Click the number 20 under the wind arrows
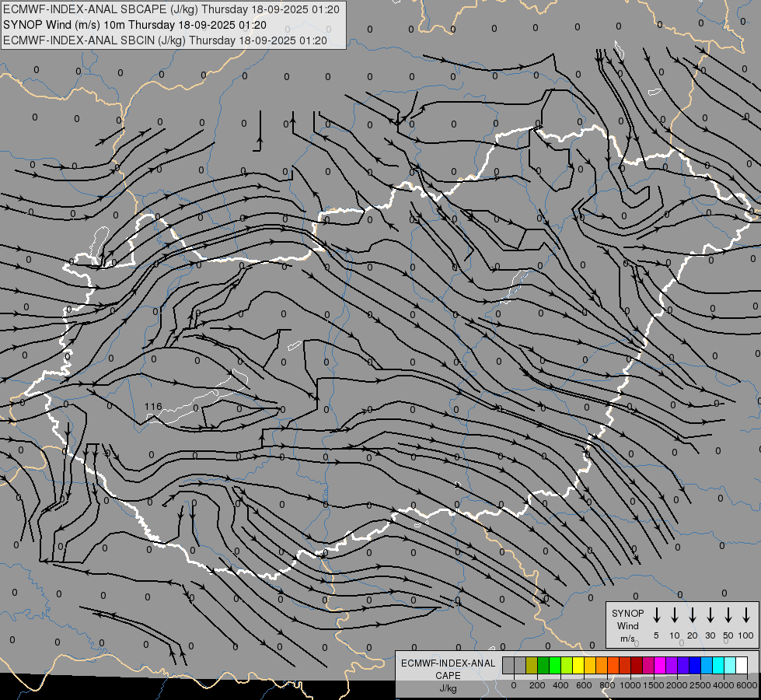The image size is (761, 700). (x=693, y=635)
